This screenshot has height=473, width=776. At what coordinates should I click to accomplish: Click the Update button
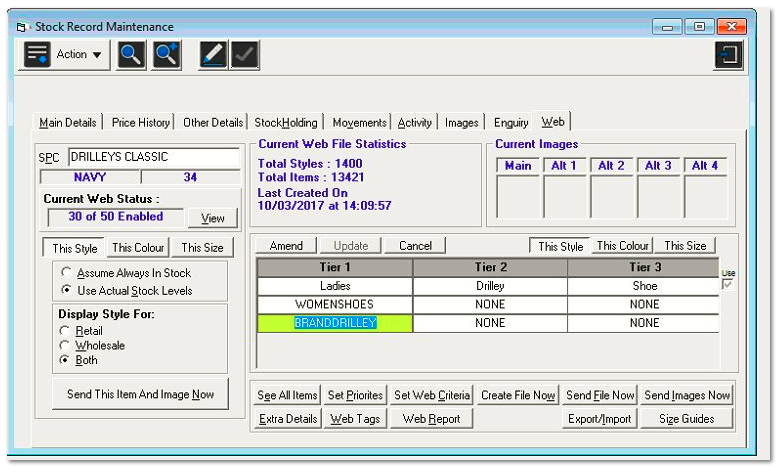click(x=351, y=245)
